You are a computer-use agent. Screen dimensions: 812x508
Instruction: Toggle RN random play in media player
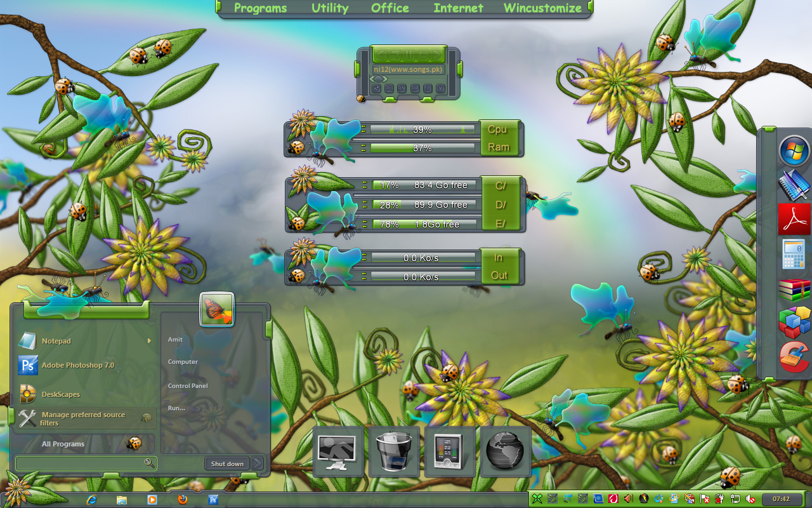pos(402,89)
